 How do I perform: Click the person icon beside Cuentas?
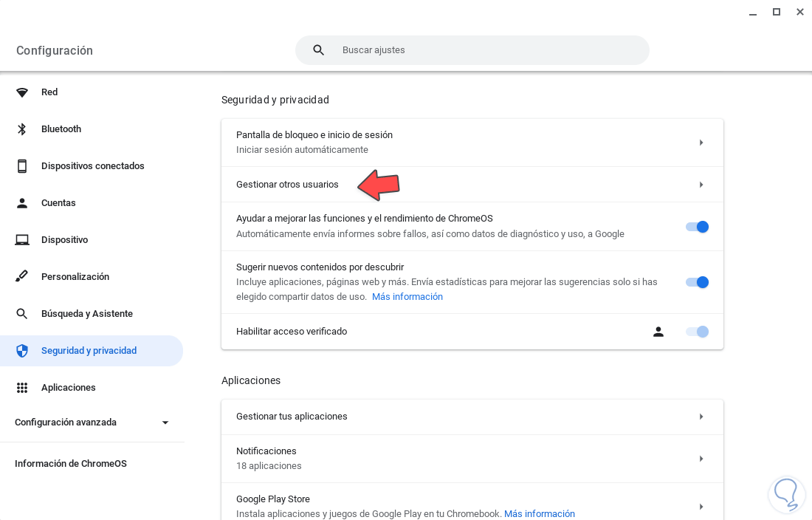[22, 203]
